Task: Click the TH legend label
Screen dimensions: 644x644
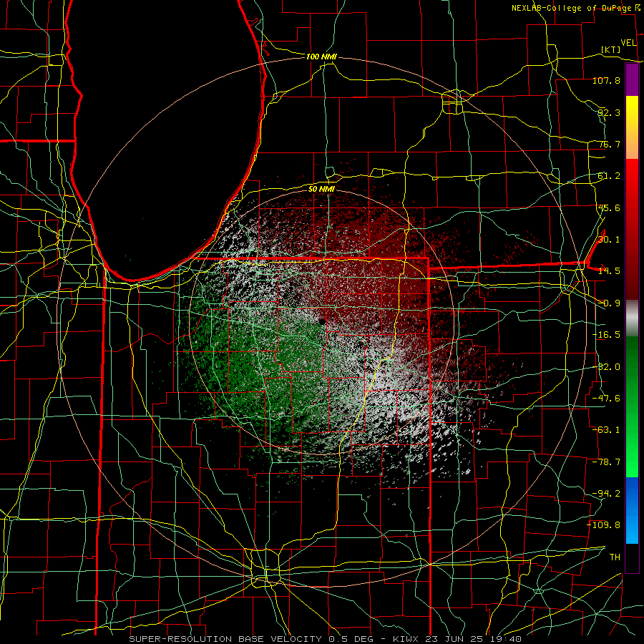Action: (615, 557)
